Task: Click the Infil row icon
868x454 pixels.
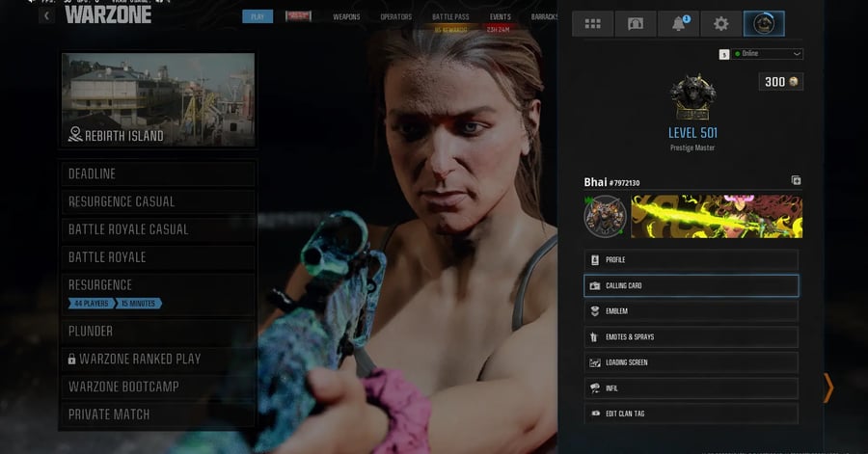Action: click(594, 388)
